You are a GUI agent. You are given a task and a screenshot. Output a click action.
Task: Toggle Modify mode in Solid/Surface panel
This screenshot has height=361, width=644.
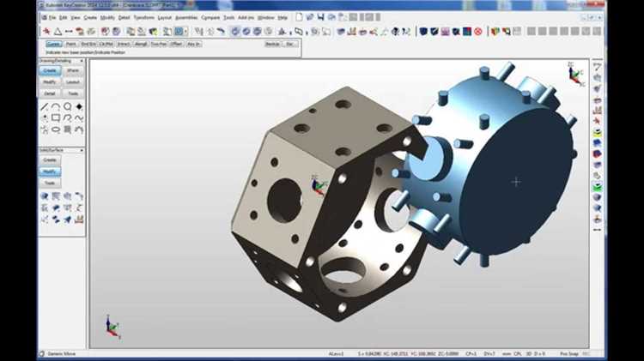(50, 171)
